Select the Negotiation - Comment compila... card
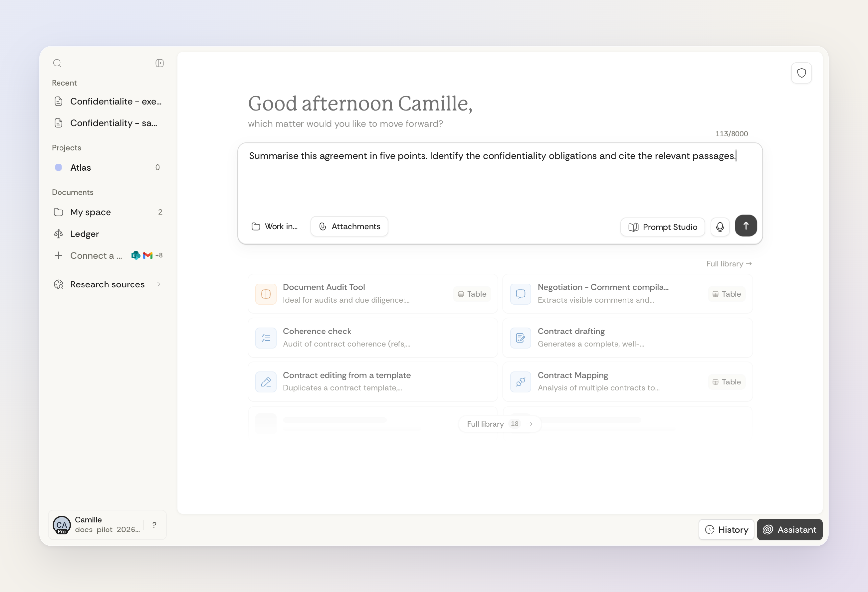The height and width of the screenshot is (592, 868). pyautogui.click(x=627, y=294)
